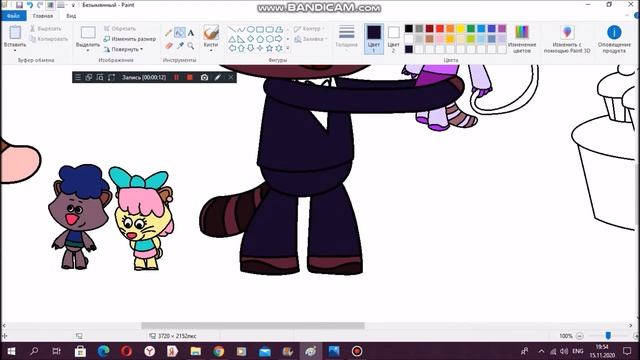This screenshot has height=360, width=640.
Task: Expand the Select (Выделить) dropdown arrow
Action: [x=88, y=50]
